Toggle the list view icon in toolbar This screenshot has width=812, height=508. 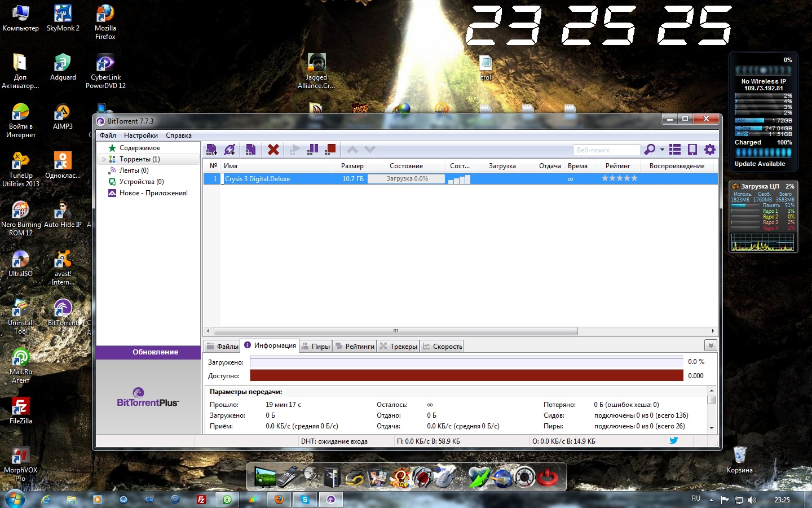pyautogui.click(x=675, y=150)
